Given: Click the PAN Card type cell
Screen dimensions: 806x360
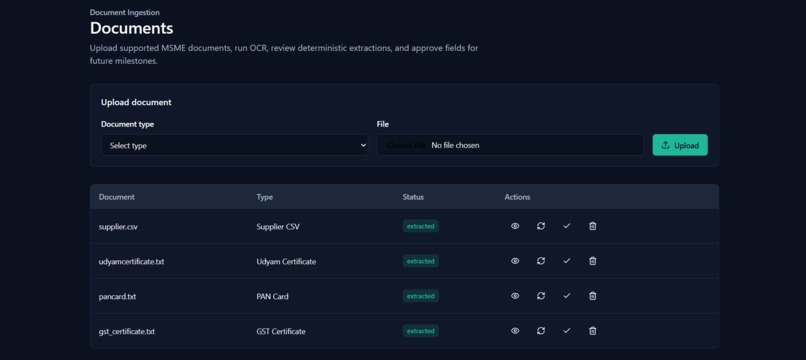Looking at the screenshot, I should [272, 296].
